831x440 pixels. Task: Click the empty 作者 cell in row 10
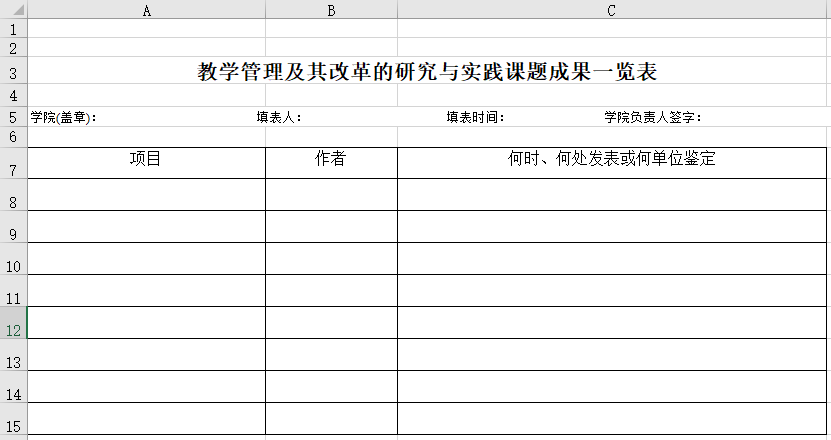tap(331, 259)
